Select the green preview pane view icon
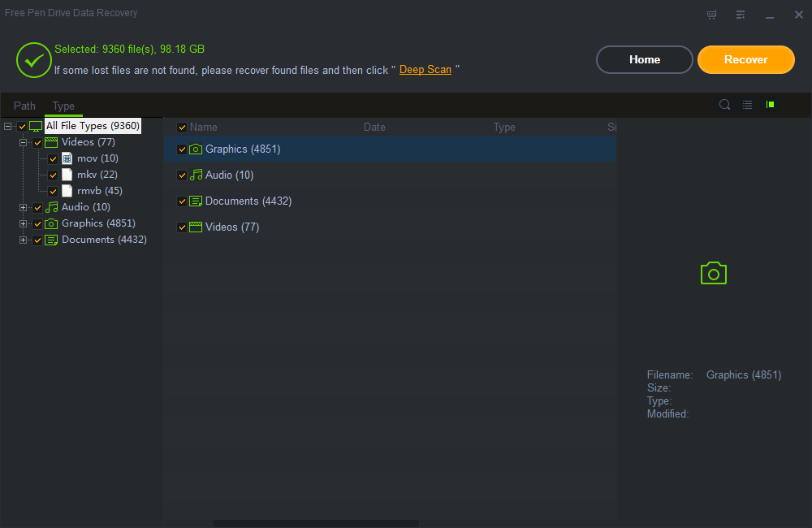This screenshot has width=812, height=528. click(x=770, y=105)
